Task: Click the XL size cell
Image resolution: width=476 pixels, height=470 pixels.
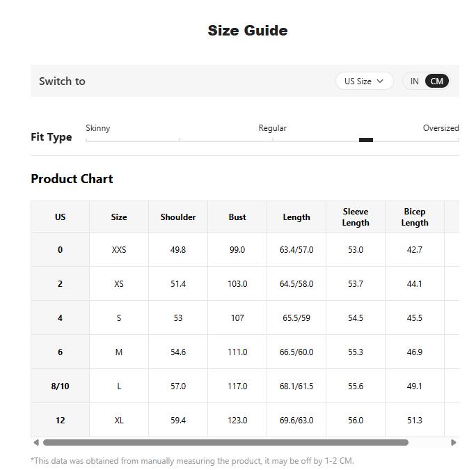Action: tap(119, 420)
